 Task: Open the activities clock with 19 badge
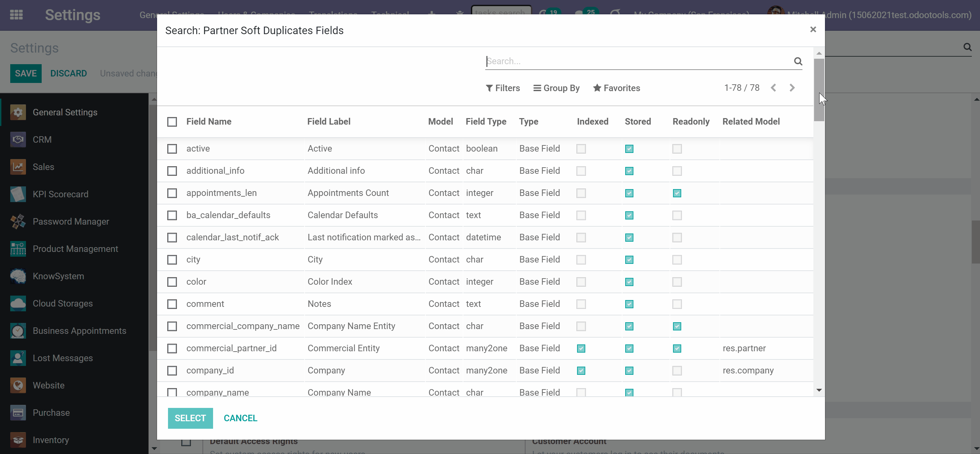[x=549, y=13]
